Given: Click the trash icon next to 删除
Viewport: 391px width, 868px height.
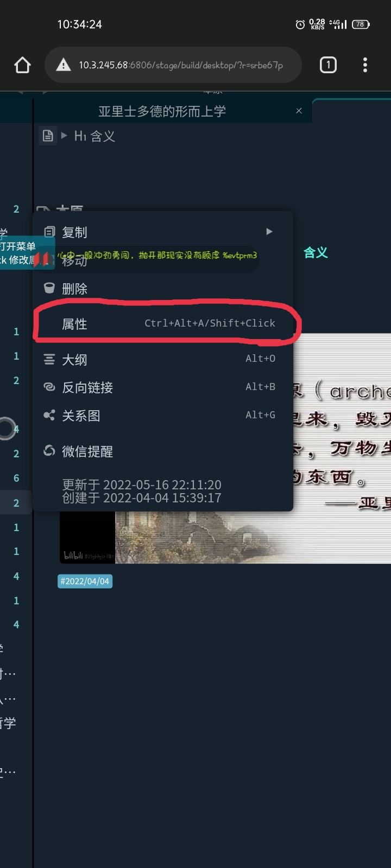Looking at the screenshot, I should 49,288.
